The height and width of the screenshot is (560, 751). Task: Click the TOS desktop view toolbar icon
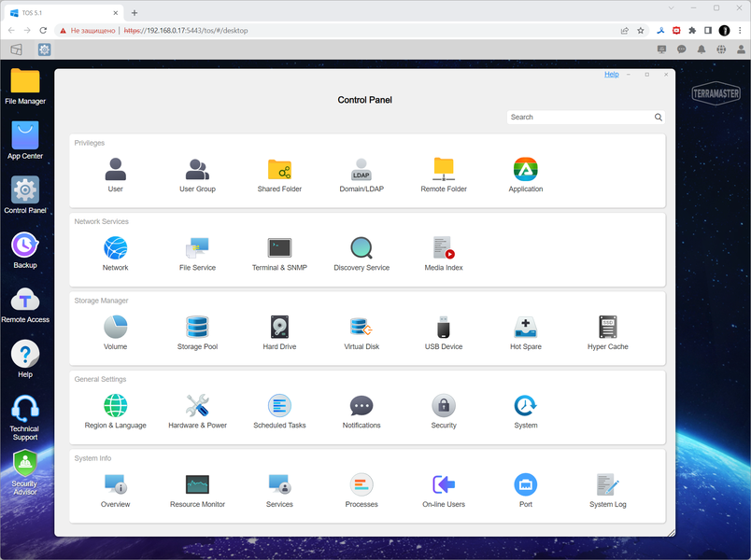[x=16, y=49]
